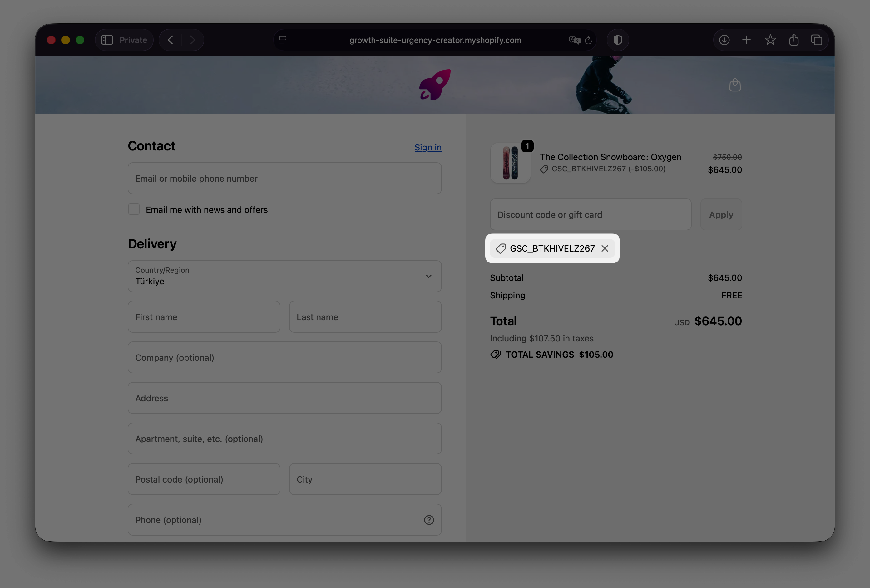Viewport: 870px width, 588px height.
Task: Reload the page with refresh icon
Action: coord(588,40)
